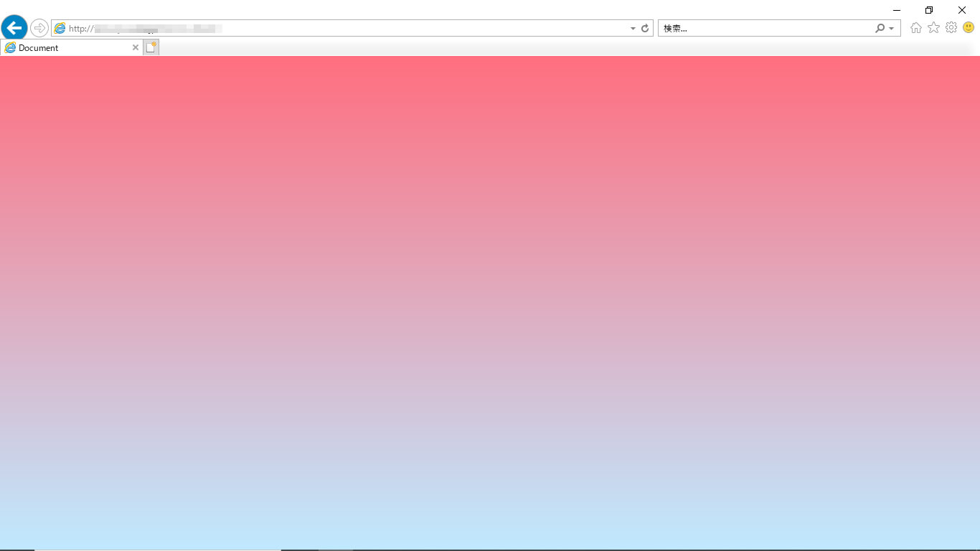
Task: Click the page icon inside the address bar
Action: pyautogui.click(x=60, y=28)
